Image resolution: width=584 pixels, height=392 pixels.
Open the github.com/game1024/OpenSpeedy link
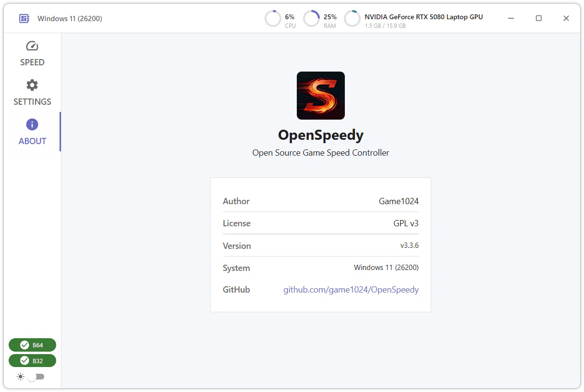[351, 290]
